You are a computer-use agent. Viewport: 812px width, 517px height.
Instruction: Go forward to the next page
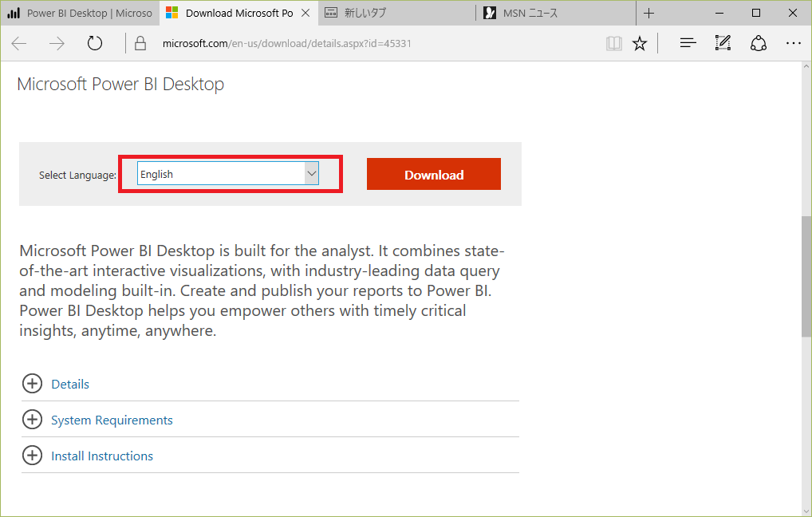(57, 44)
